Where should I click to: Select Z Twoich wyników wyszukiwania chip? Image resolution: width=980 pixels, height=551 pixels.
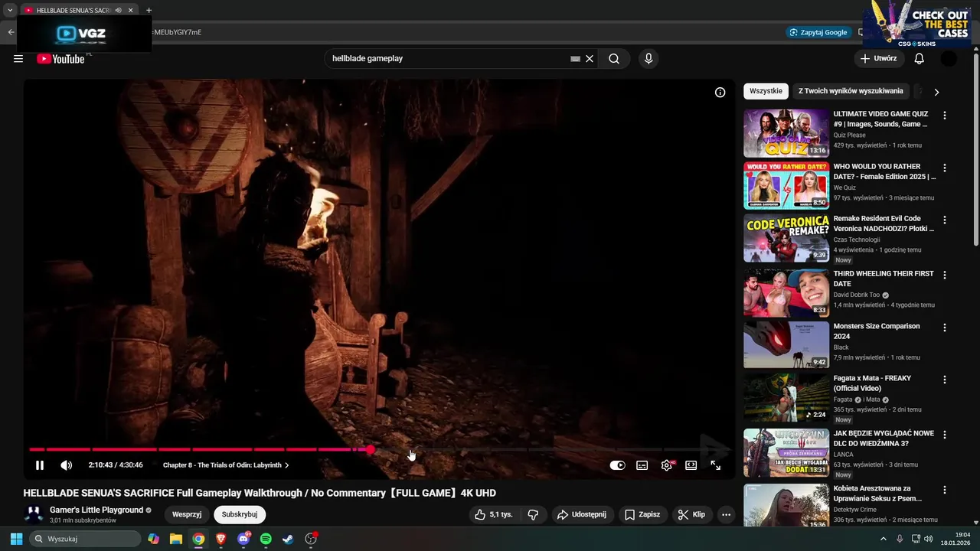[x=851, y=91]
